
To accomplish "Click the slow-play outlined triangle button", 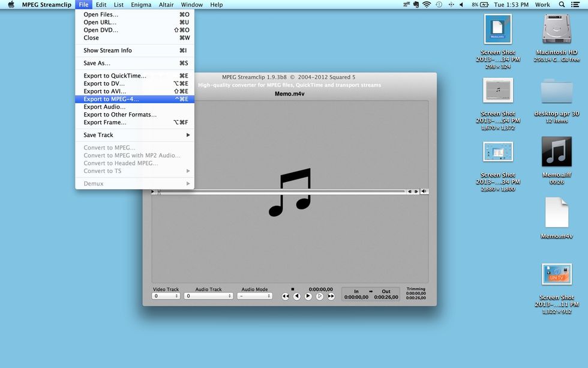I will (x=319, y=297).
